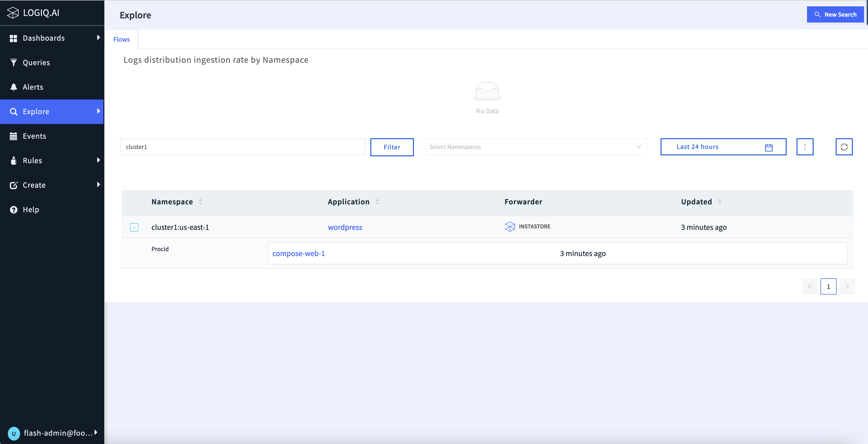The width and height of the screenshot is (868, 444).
Task: Open the three-dot more options menu
Action: pyautogui.click(x=805, y=147)
